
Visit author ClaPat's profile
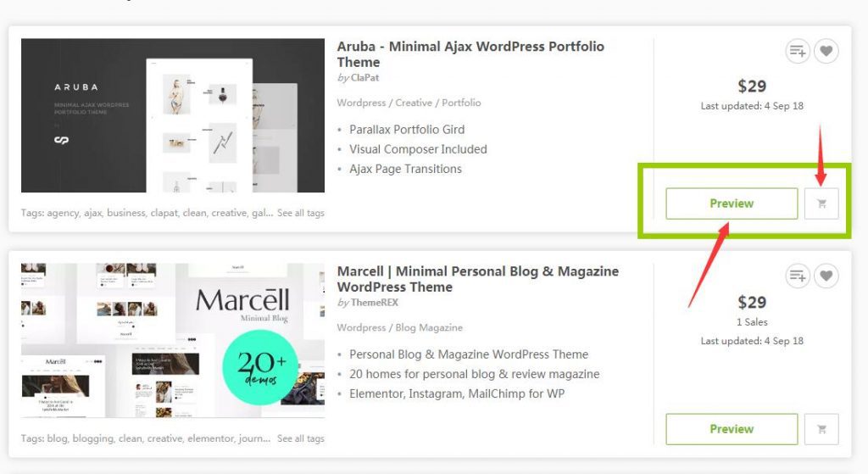[364, 78]
